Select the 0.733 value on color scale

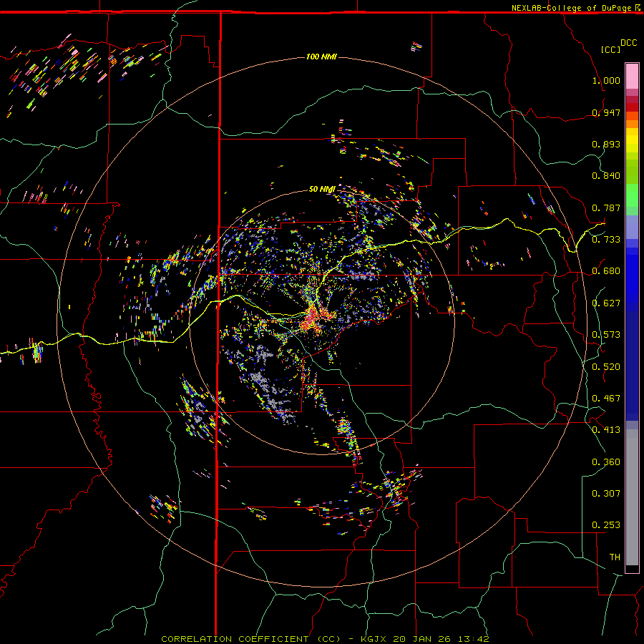coord(606,240)
